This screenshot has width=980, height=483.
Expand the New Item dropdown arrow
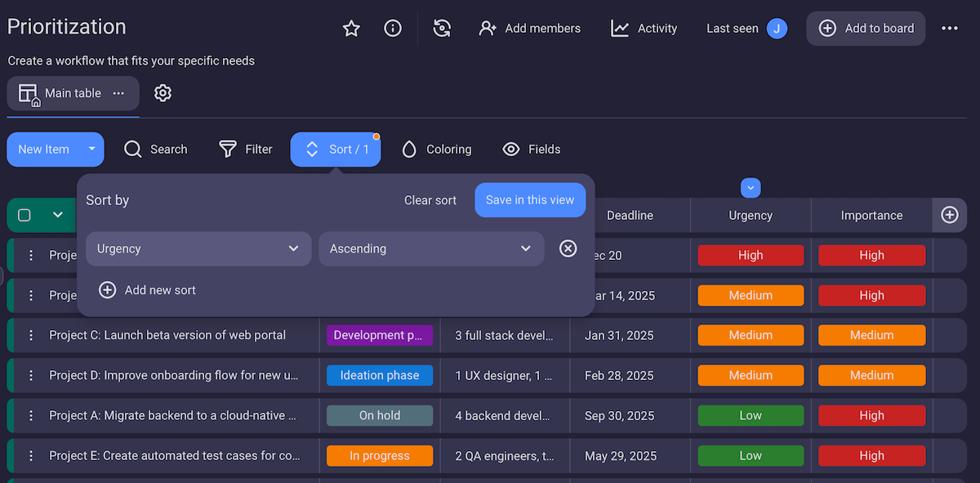(91, 149)
